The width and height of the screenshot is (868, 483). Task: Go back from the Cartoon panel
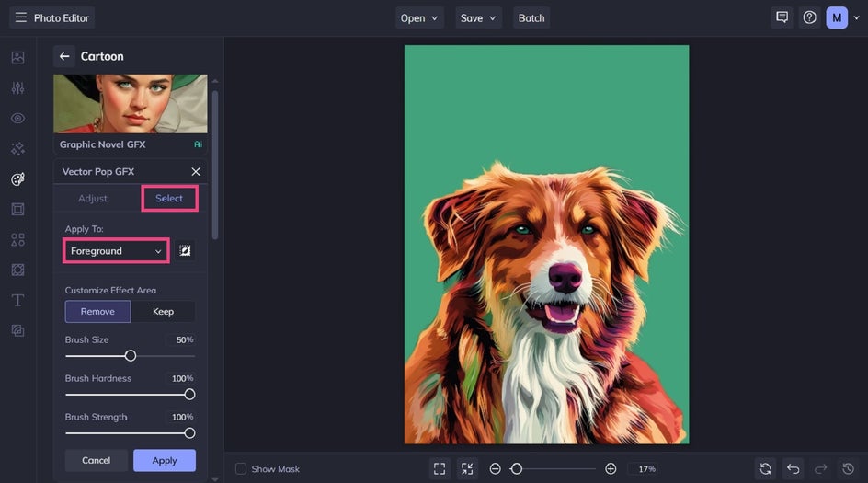(64, 56)
